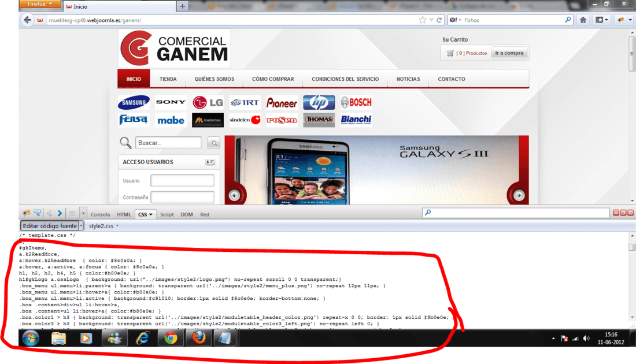The width and height of the screenshot is (636, 364).
Task: Select the LG brand logo
Action: click(208, 102)
